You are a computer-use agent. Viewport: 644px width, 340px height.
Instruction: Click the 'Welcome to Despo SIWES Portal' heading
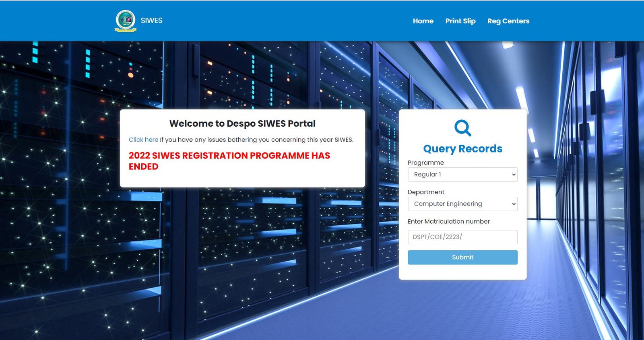(242, 124)
